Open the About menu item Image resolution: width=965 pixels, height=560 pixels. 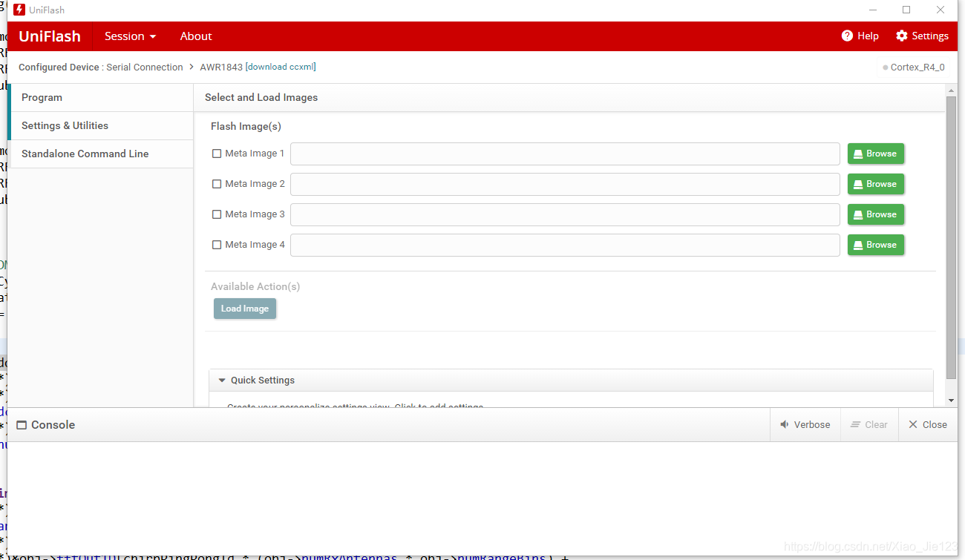click(196, 36)
